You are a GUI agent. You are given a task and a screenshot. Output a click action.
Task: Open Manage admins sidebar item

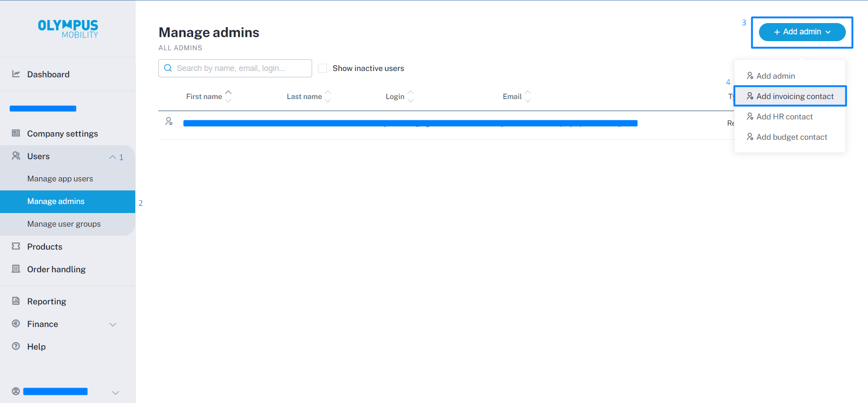pos(67,201)
